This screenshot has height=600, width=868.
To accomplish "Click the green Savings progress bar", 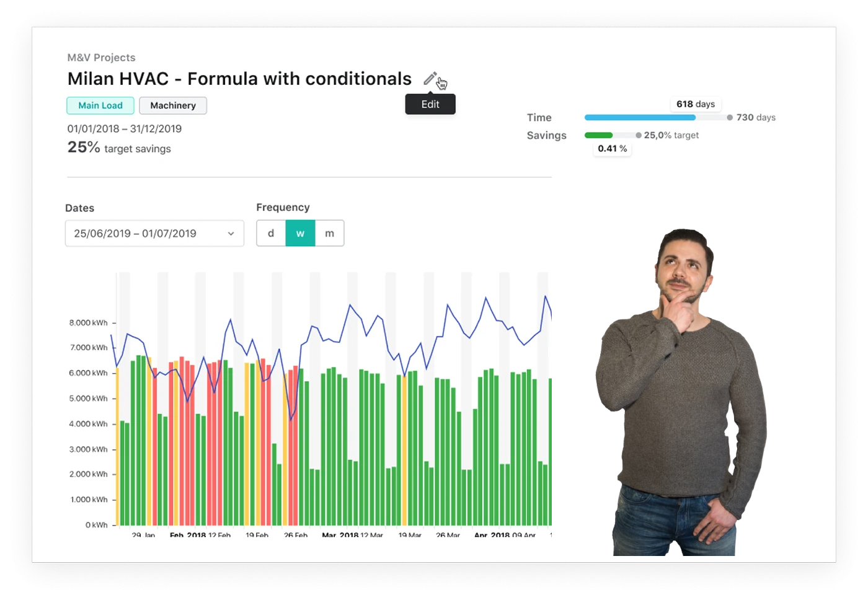I will coord(598,135).
